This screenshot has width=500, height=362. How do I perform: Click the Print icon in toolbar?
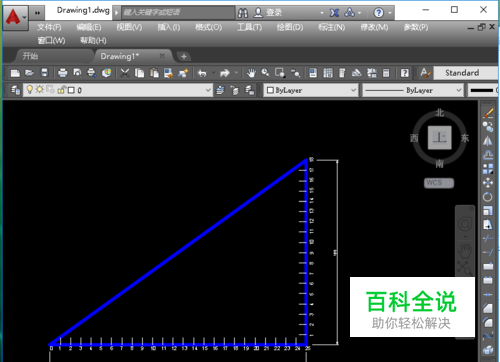(x=62, y=73)
